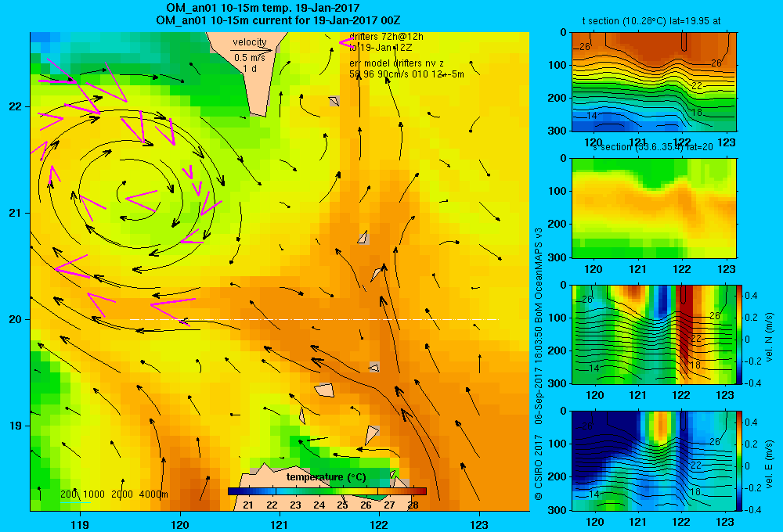This screenshot has width=783, height=532.
Task: Click the magenta drifter legend arrow beside 'drifters 72h@12h'
Action: tap(346, 42)
